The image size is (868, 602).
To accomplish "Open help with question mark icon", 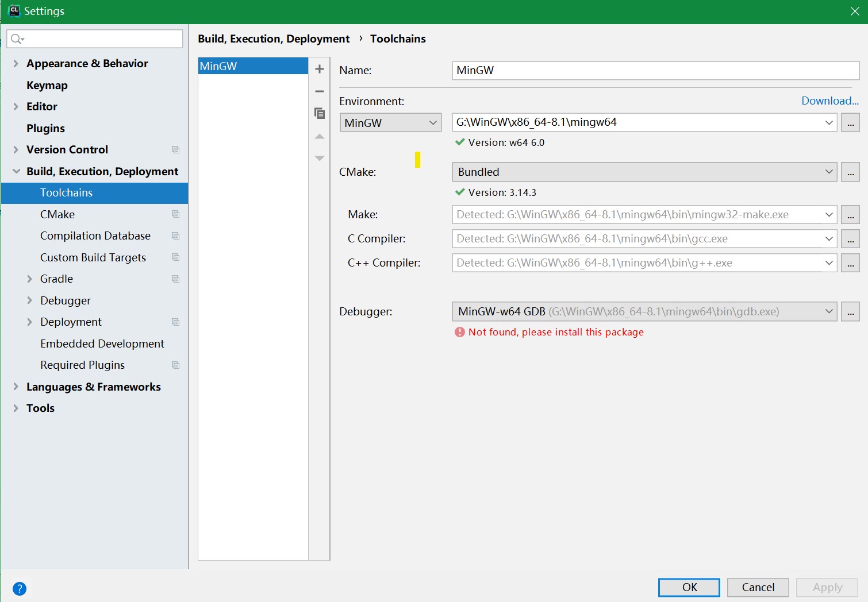I will pyautogui.click(x=20, y=589).
